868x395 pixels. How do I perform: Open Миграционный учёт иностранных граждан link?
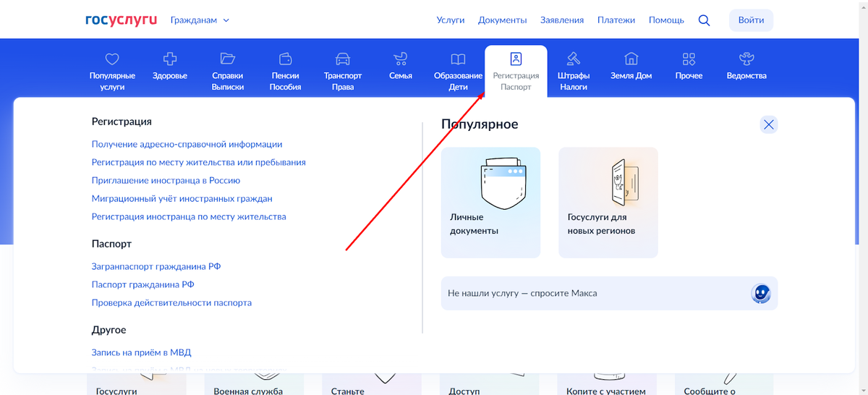tap(182, 198)
